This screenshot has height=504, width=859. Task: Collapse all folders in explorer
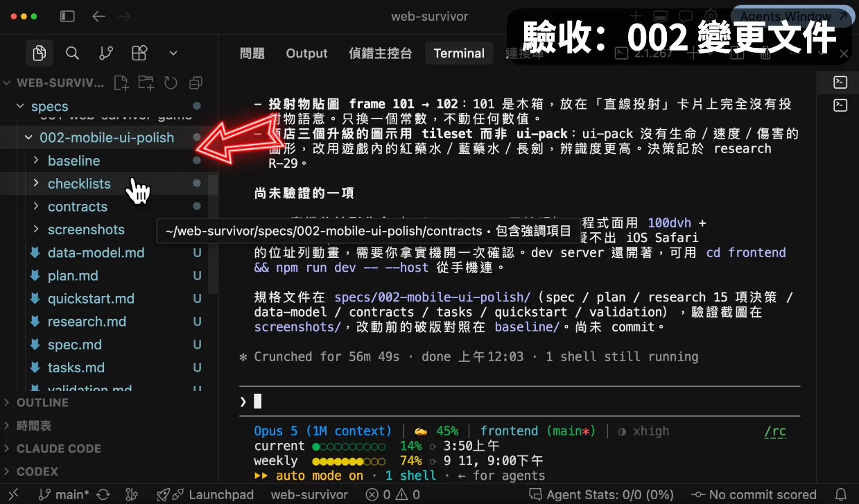[x=196, y=83]
